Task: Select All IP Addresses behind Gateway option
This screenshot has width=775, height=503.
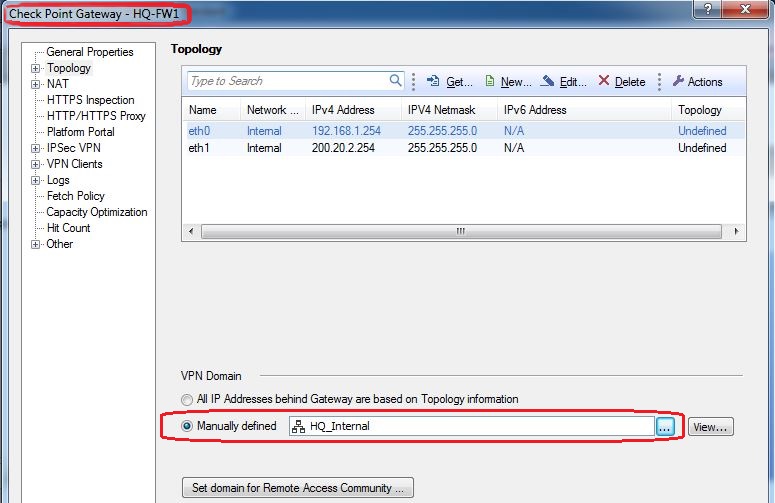Action: point(187,399)
